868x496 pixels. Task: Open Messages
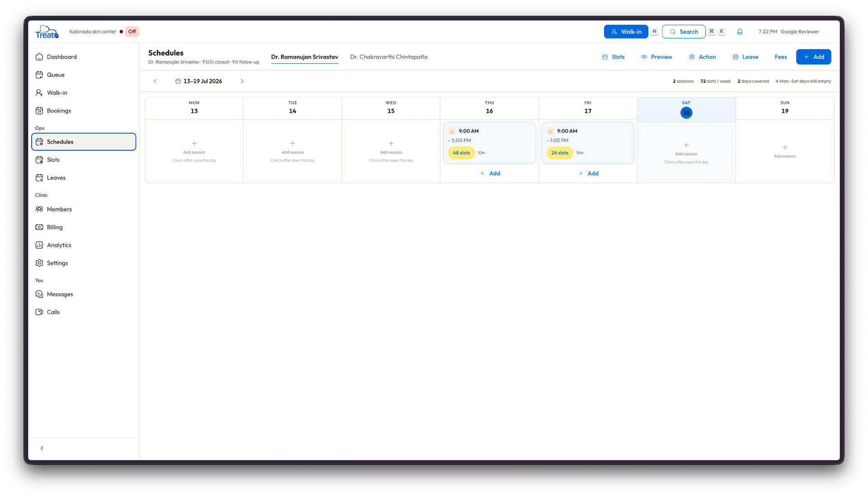tap(84, 294)
